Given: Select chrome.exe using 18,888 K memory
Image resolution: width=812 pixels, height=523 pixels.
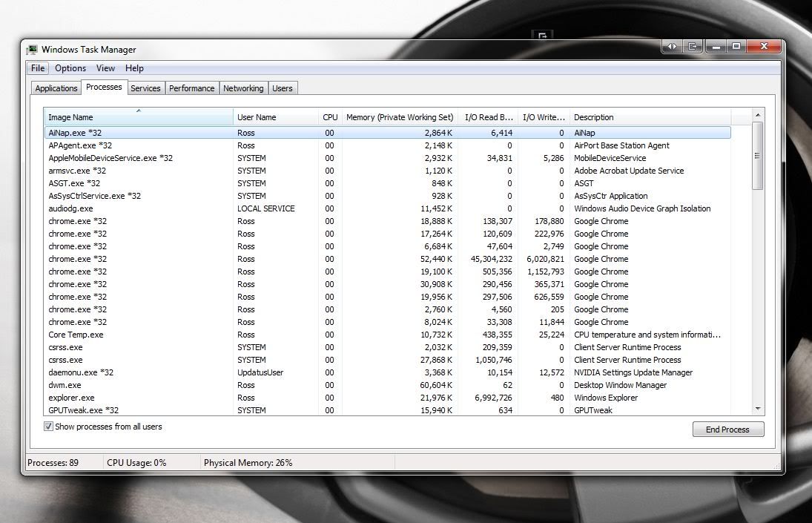Looking at the screenshot, I should pos(387,221).
